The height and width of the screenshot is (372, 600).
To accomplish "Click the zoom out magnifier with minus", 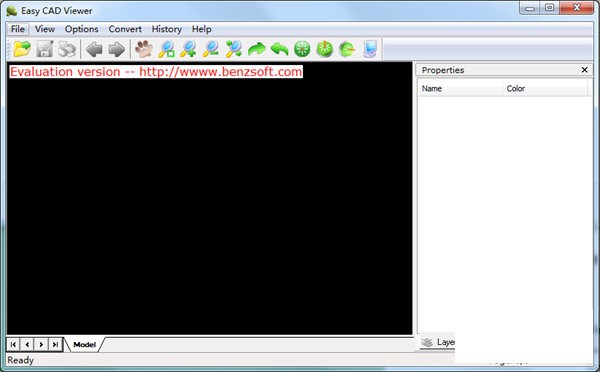I will [x=211, y=49].
